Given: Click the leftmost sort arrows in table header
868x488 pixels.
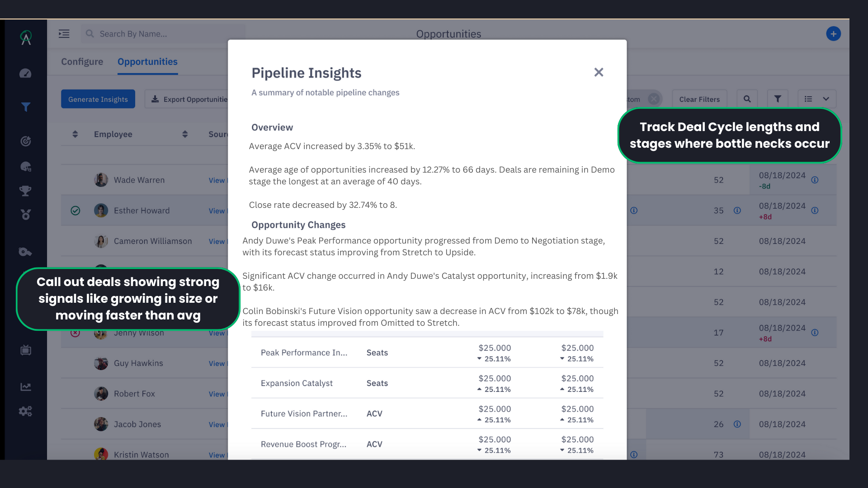Looking at the screenshot, I should coord(75,134).
